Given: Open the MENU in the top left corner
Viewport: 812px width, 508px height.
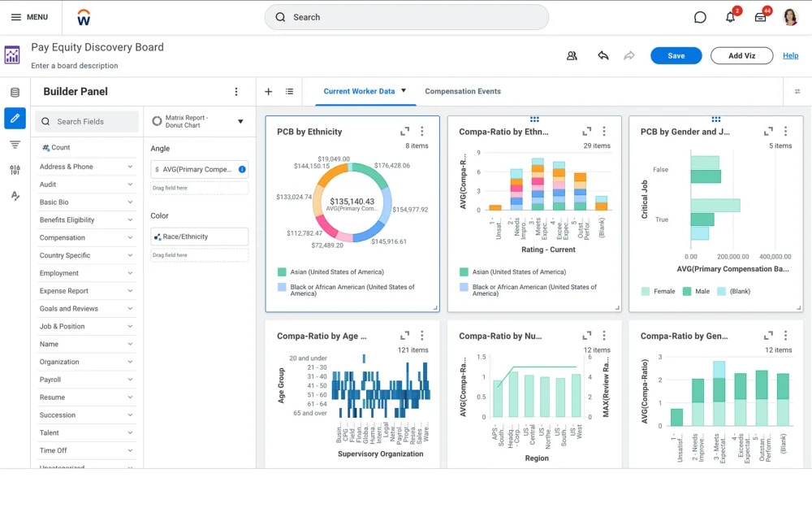Looking at the screenshot, I should pos(31,16).
